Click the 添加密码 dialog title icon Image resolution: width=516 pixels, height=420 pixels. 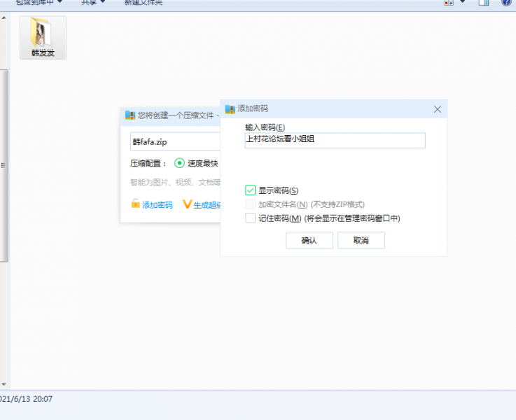tap(229, 109)
